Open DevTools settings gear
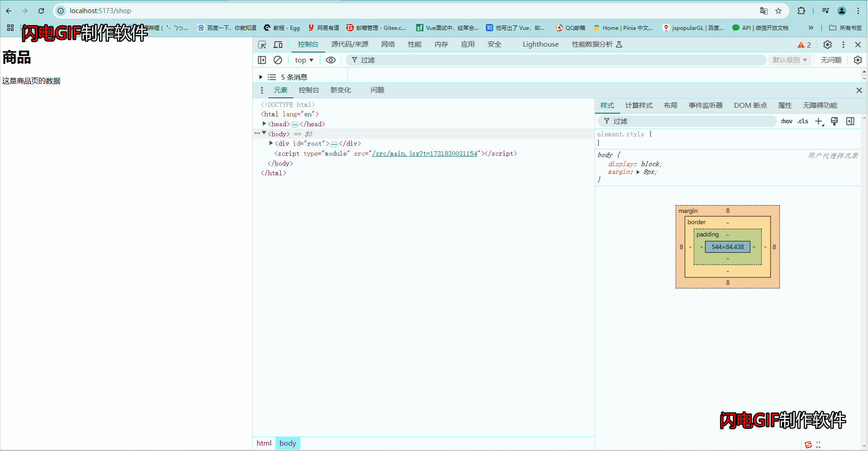 [x=827, y=44]
